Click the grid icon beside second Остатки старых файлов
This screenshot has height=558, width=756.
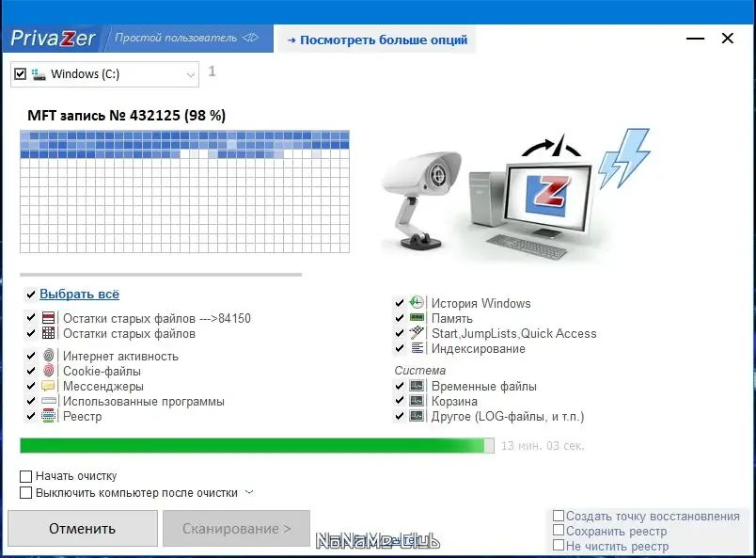click(x=48, y=333)
